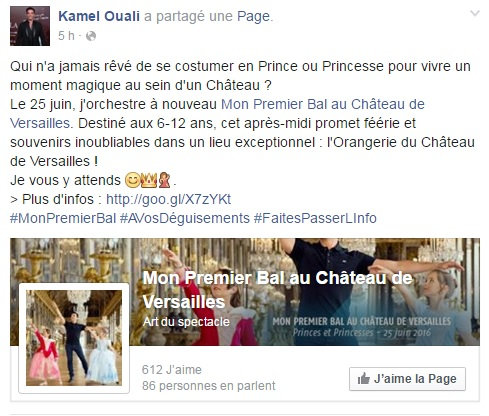Click the 5 h timestamp
Viewport: 489px width, 416px height.
tap(66, 36)
